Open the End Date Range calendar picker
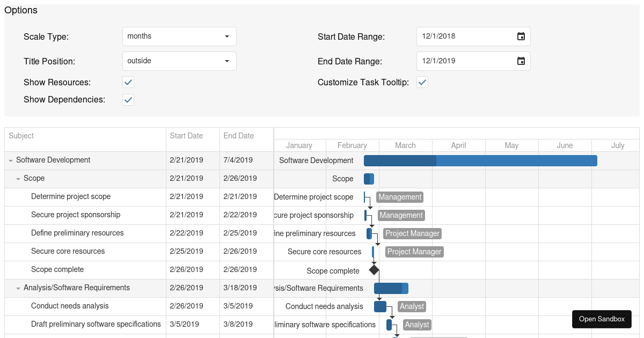Image resolution: width=644 pixels, height=338 pixels. click(521, 61)
